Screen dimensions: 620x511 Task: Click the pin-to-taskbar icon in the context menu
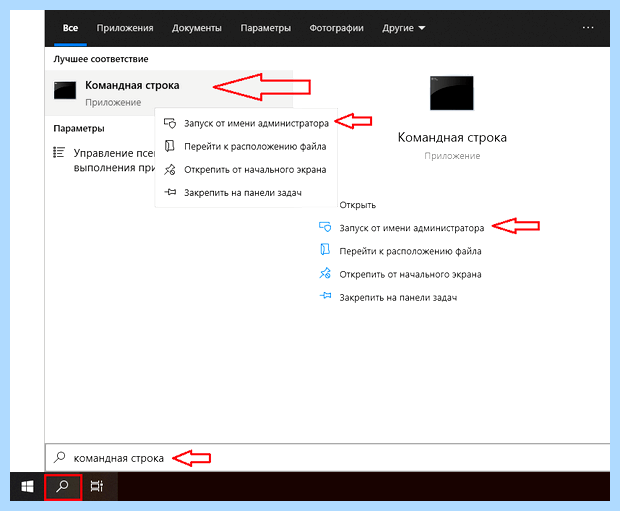coord(170,192)
